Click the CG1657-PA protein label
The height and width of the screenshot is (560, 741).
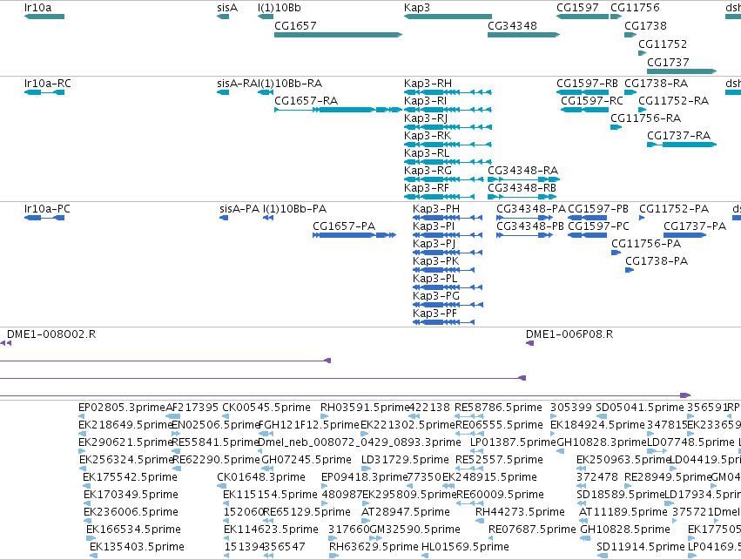(344, 226)
